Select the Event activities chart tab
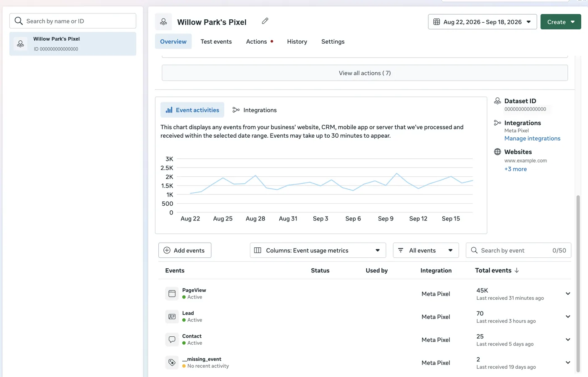The width and height of the screenshot is (588, 377). click(x=192, y=110)
